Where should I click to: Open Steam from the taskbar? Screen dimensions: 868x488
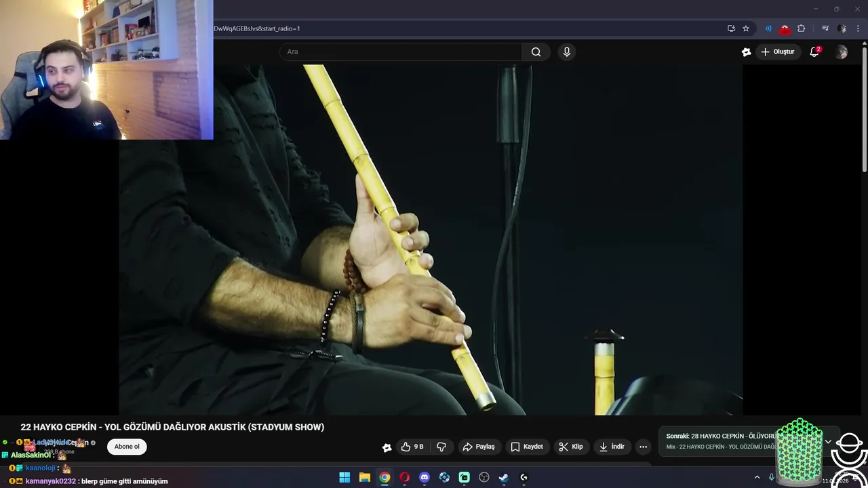[x=504, y=477]
